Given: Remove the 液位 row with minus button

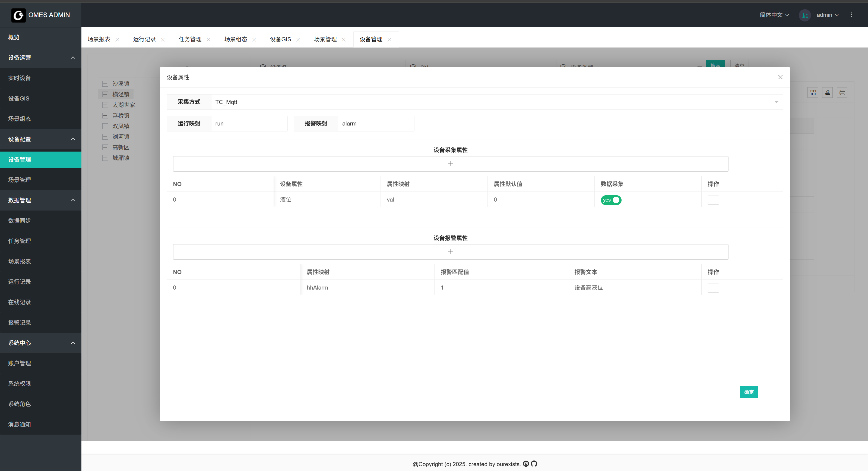Looking at the screenshot, I should pyautogui.click(x=713, y=200).
